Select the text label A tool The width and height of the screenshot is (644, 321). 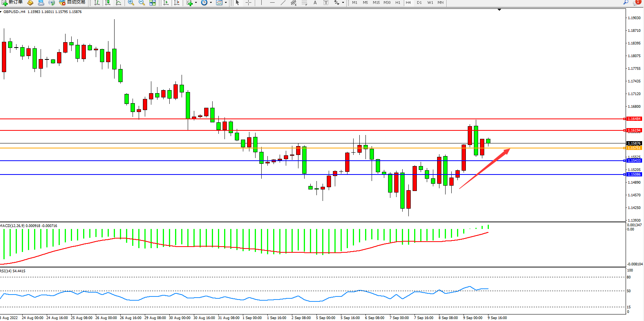[315, 3]
